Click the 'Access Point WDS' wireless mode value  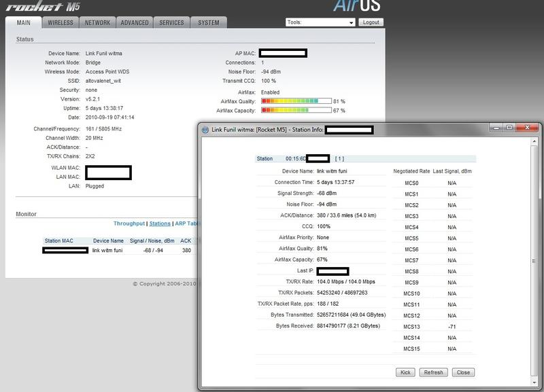107,71
